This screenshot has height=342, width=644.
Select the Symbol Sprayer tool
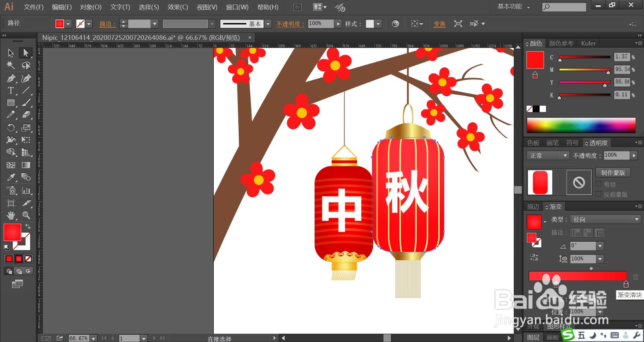(11, 191)
